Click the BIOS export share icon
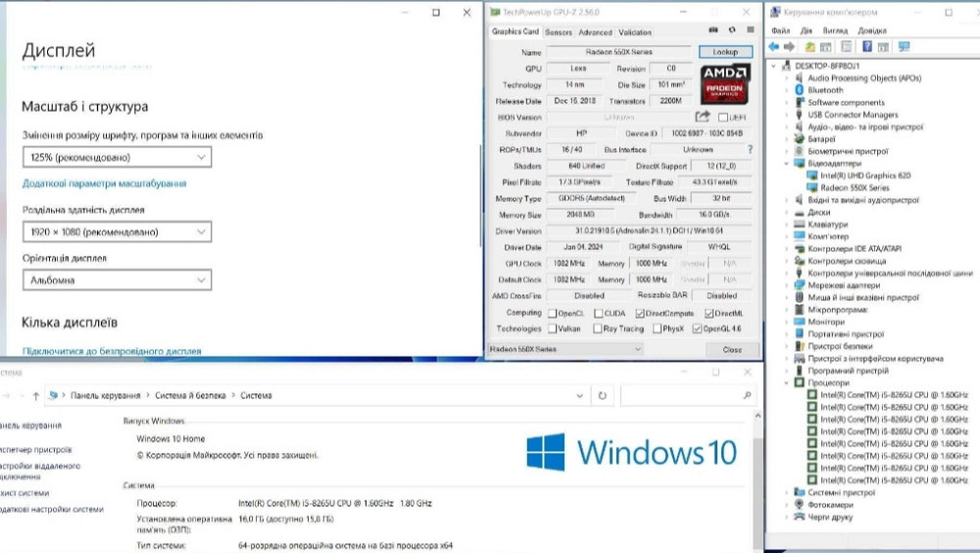Image resolution: width=980 pixels, height=553 pixels. pyautogui.click(x=703, y=118)
